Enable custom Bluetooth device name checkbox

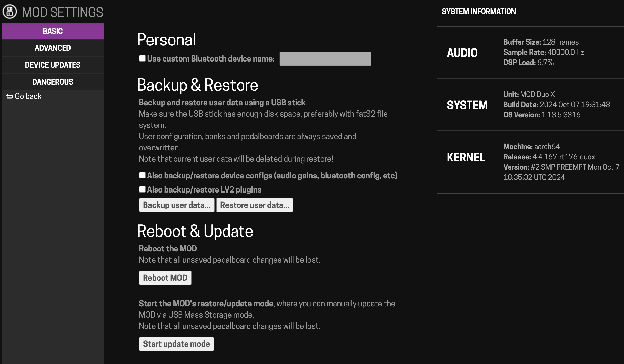pos(142,58)
